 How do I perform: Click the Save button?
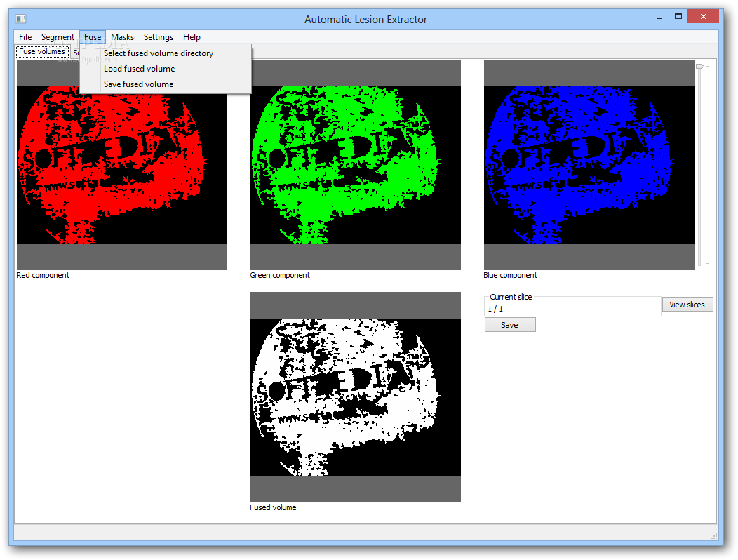(510, 325)
